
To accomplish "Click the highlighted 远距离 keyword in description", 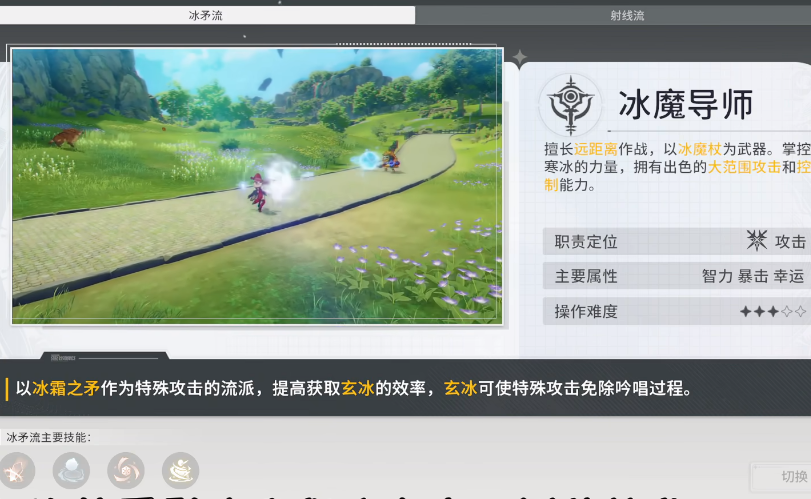I will tap(596, 148).
